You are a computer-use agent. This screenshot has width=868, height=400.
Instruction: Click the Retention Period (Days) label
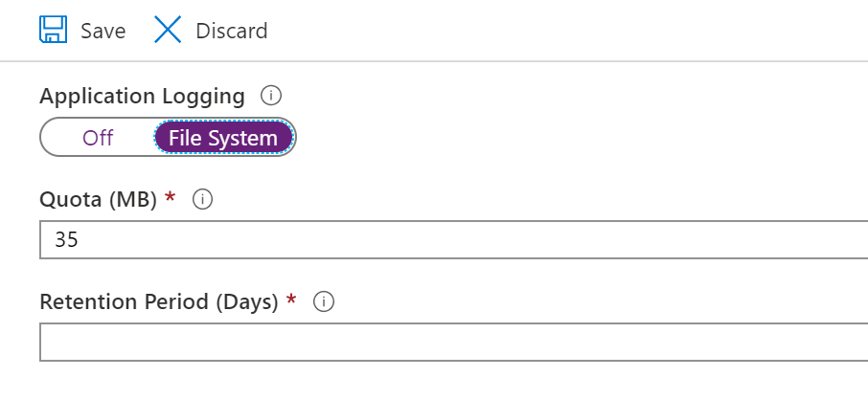tap(159, 302)
